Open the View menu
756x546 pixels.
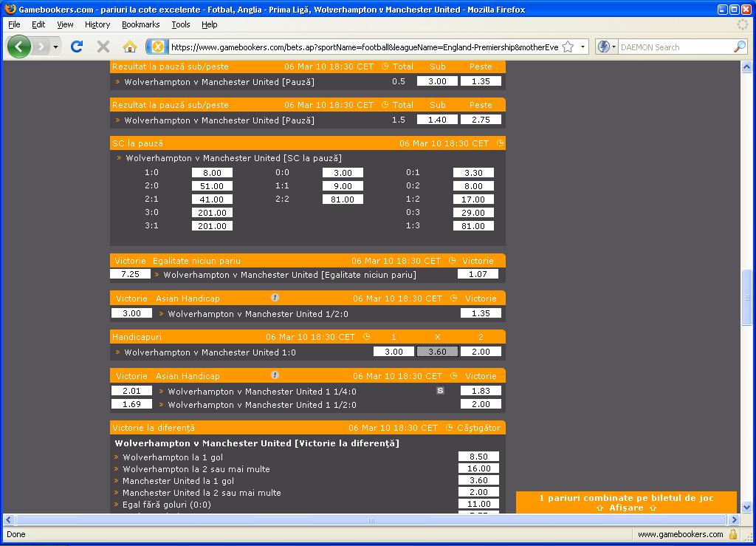click(65, 24)
